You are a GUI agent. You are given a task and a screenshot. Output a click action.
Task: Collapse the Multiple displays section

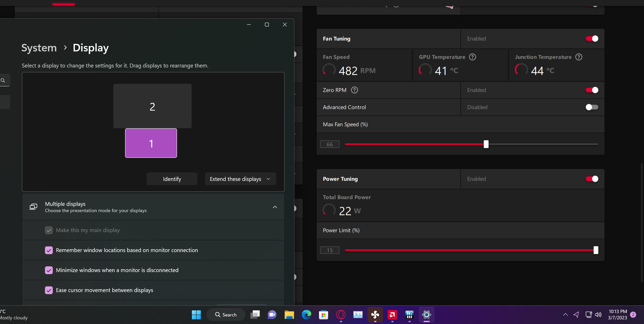click(x=275, y=207)
